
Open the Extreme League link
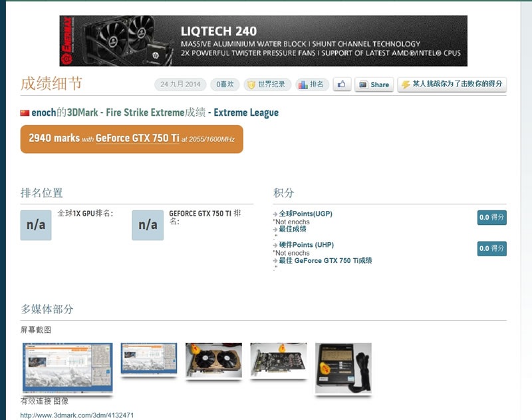(246, 112)
